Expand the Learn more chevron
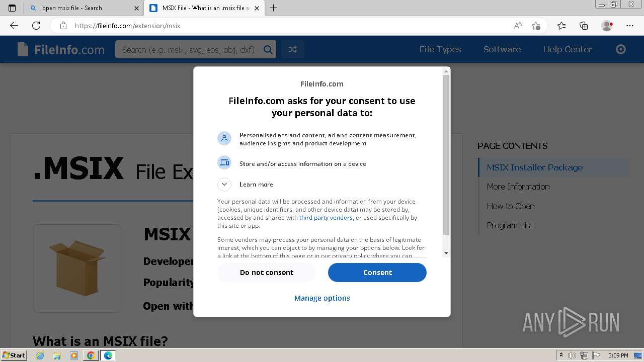 tap(224, 185)
